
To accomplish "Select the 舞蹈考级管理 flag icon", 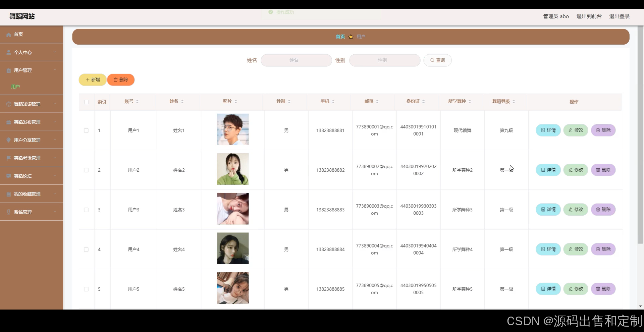I will tap(8, 158).
